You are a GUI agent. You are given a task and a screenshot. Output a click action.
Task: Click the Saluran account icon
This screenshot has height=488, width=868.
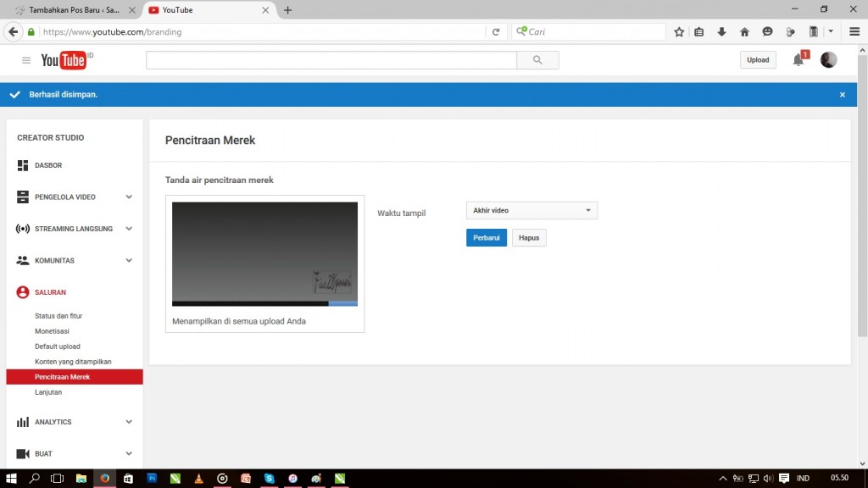[23, 292]
